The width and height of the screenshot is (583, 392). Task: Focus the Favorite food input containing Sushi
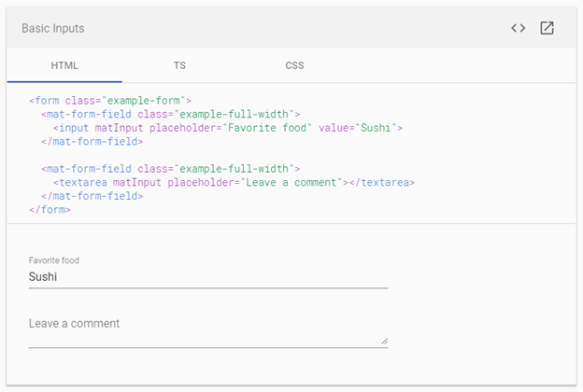click(x=207, y=277)
